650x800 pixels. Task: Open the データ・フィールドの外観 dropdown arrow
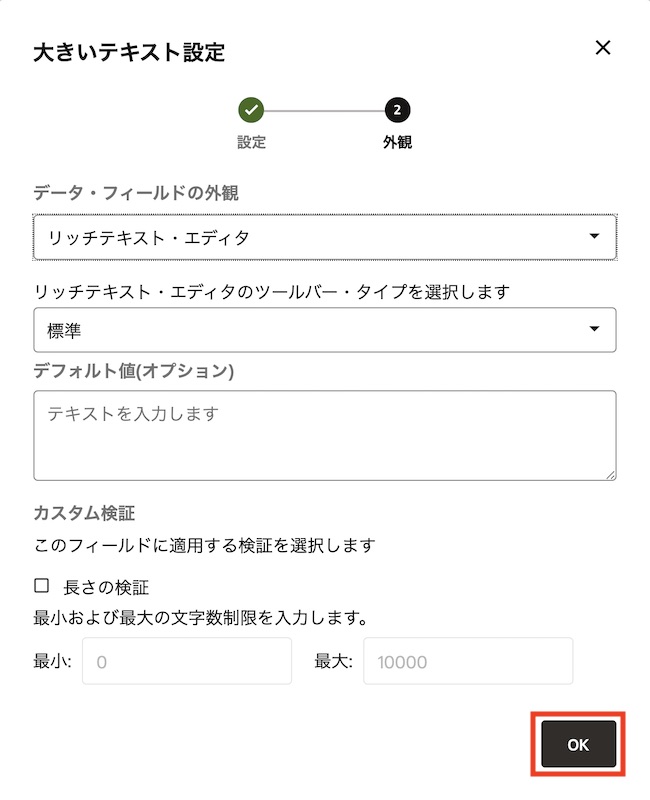point(593,237)
